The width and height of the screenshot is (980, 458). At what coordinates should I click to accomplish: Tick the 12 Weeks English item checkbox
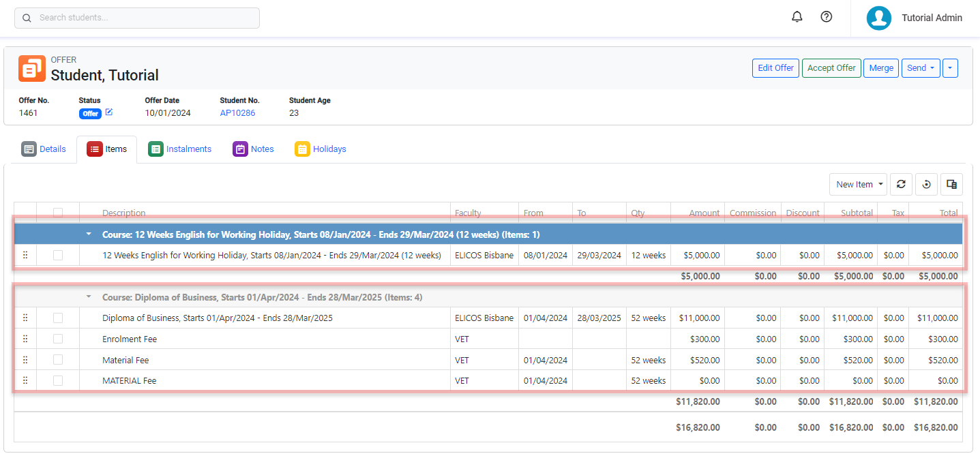click(x=58, y=255)
